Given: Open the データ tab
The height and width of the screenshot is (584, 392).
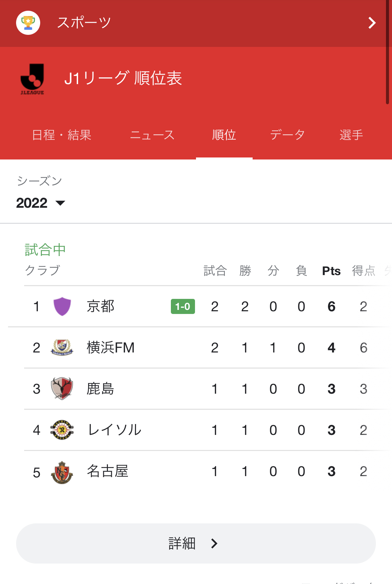Looking at the screenshot, I should click(x=287, y=135).
